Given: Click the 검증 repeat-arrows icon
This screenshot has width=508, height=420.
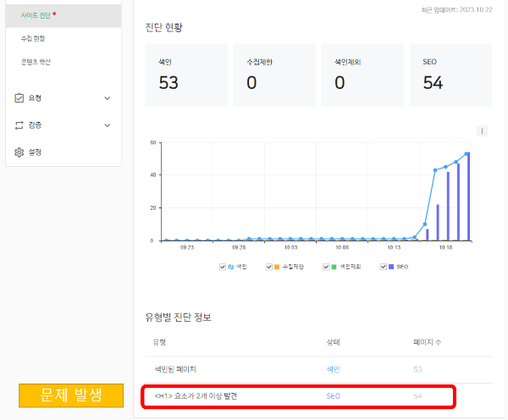Looking at the screenshot, I should pyautogui.click(x=19, y=125).
